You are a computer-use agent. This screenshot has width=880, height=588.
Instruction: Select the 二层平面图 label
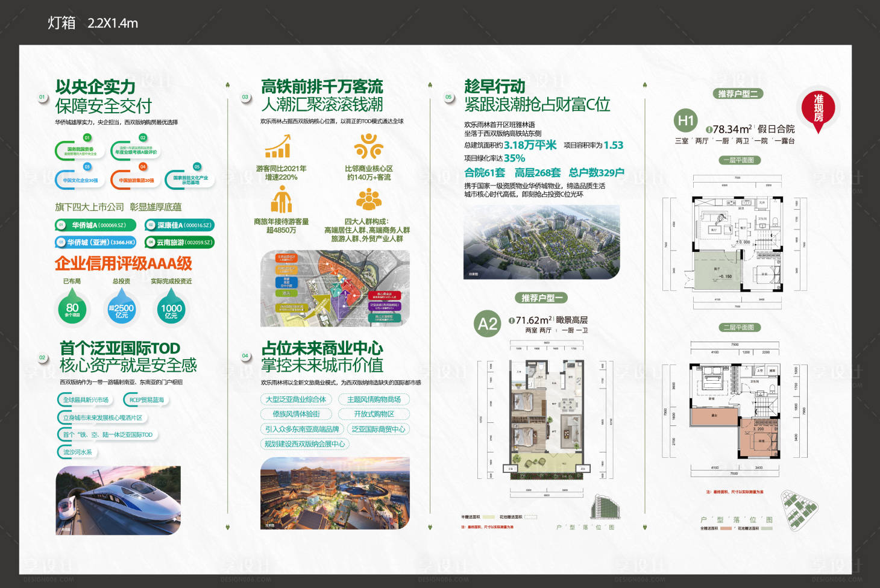[741, 327]
